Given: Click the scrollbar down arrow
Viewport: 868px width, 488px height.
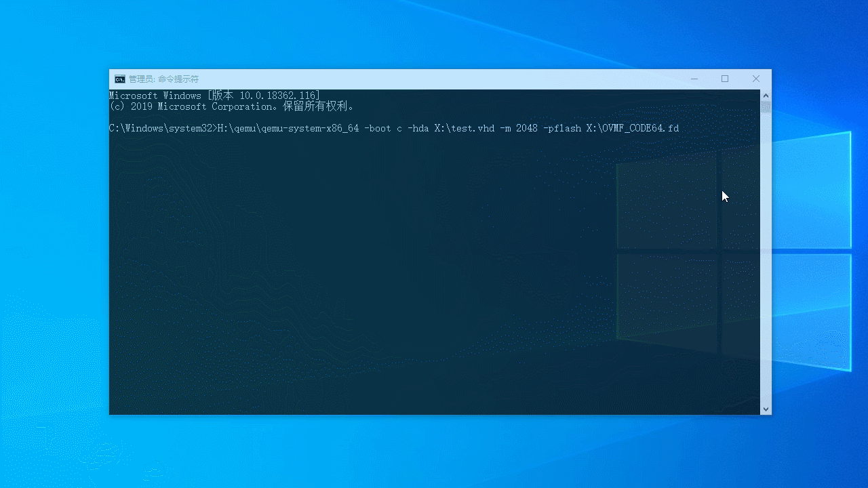Looking at the screenshot, I should point(766,409).
